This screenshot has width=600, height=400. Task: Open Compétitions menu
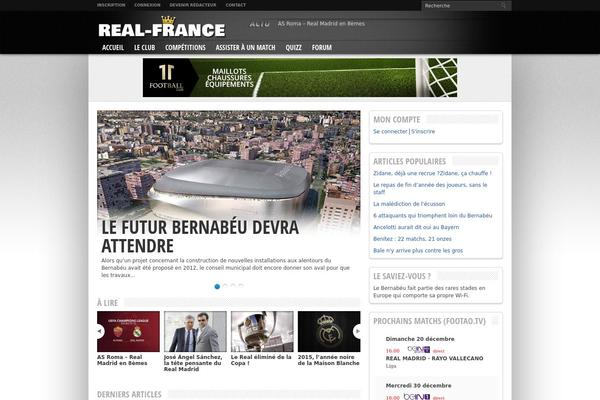[185, 47]
